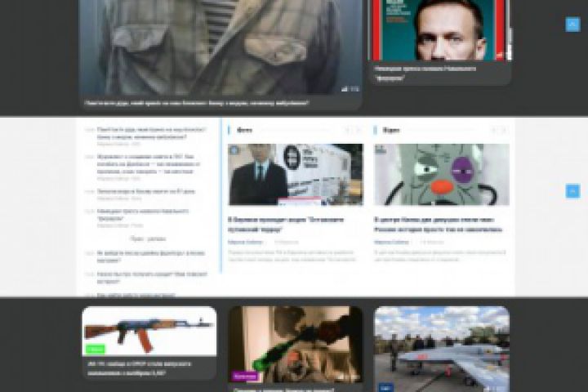588x392 pixels.
Task: Click the centered section link inside the news list
Action: [x=148, y=239]
